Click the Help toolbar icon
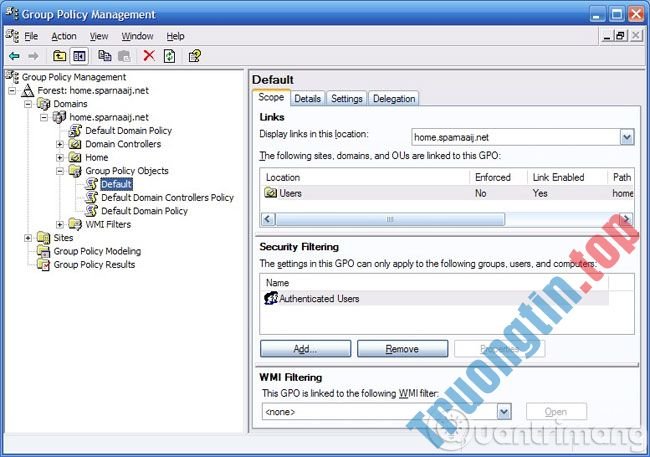 tap(194, 56)
